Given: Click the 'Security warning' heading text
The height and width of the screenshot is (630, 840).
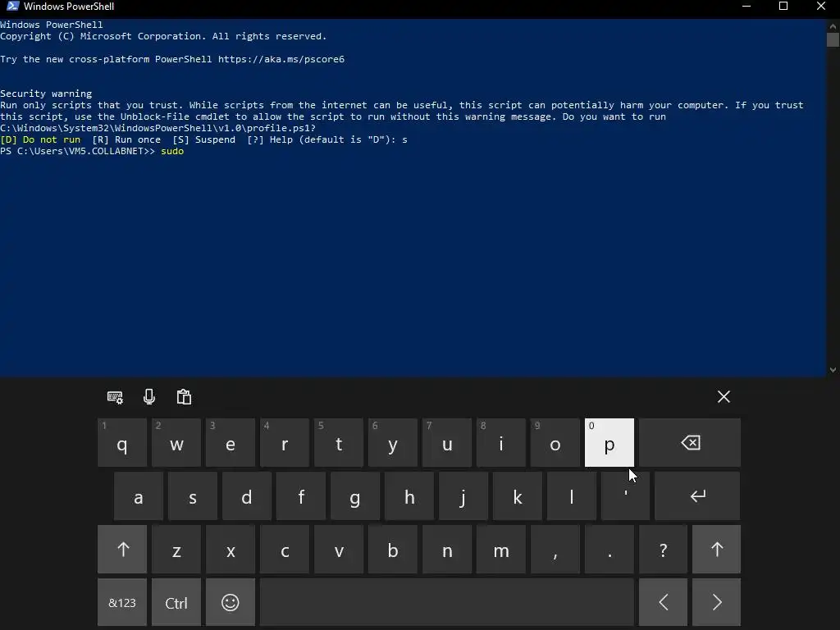Looking at the screenshot, I should (46, 94).
